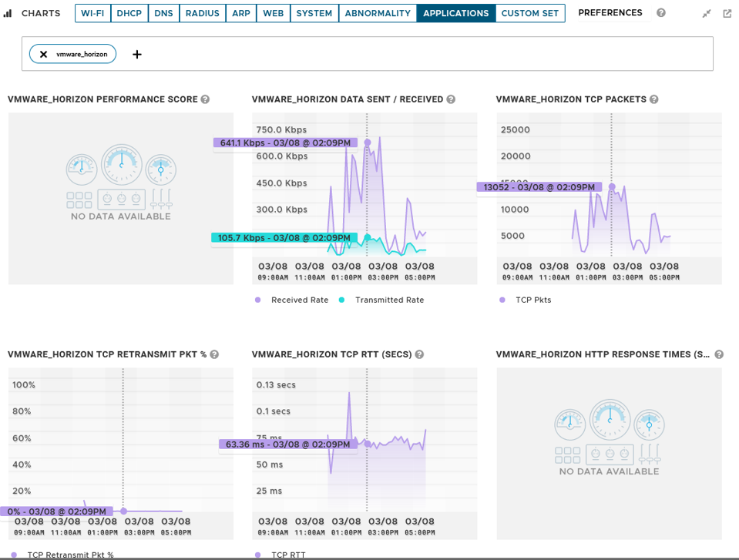Switch to the ABNORMALITY tab

point(378,13)
